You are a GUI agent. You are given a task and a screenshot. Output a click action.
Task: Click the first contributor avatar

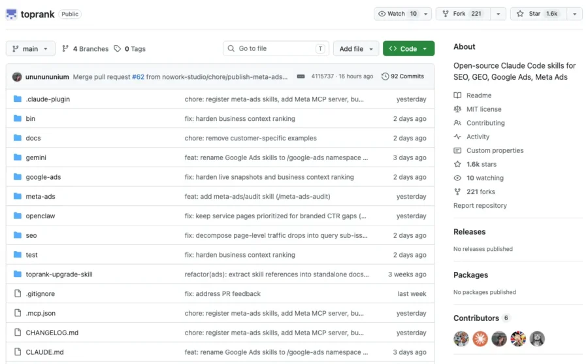pyautogui.click(x=461, y=339)
